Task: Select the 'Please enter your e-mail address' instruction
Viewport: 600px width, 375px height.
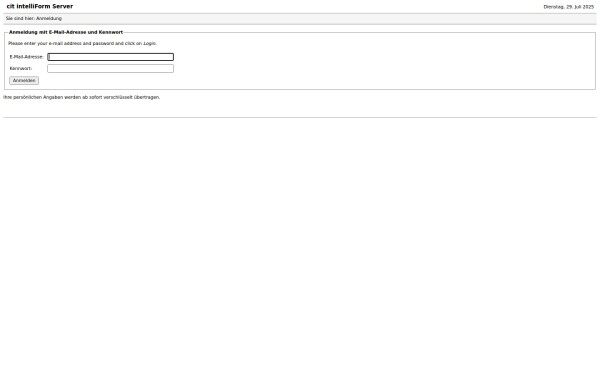Action: point(82,43)
